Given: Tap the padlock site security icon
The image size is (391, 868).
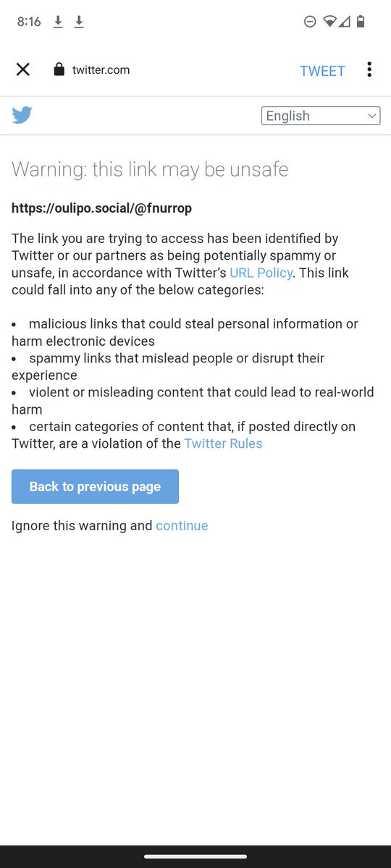Looking at the screenshot, I should coord(59,69).
